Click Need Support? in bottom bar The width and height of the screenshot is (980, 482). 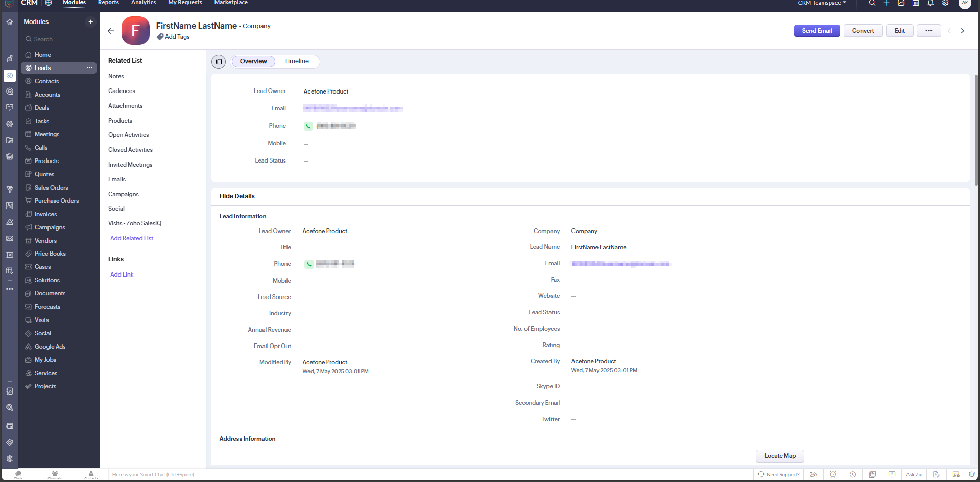[779, 475]
